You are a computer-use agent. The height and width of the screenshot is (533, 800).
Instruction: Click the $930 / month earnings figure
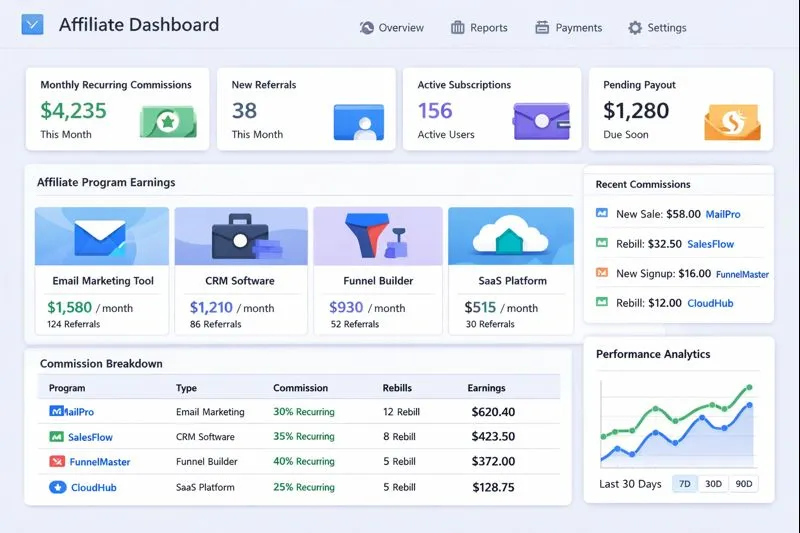(x=367, y=308)
